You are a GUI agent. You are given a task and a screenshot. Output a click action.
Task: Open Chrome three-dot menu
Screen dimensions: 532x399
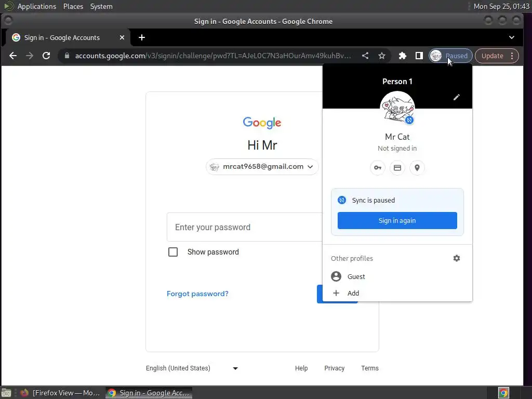click(512, 56)
